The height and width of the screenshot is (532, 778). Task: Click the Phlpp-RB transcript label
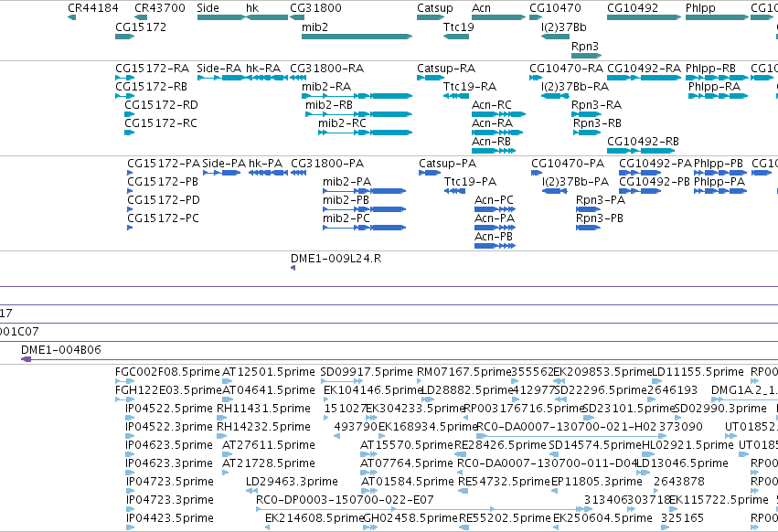pyautogui.click(x=710, y=69)
